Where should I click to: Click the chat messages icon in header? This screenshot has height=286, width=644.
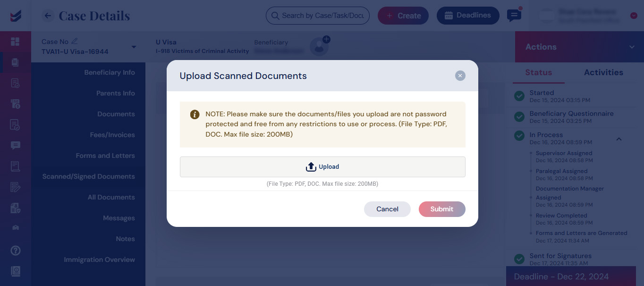(514, 16)
